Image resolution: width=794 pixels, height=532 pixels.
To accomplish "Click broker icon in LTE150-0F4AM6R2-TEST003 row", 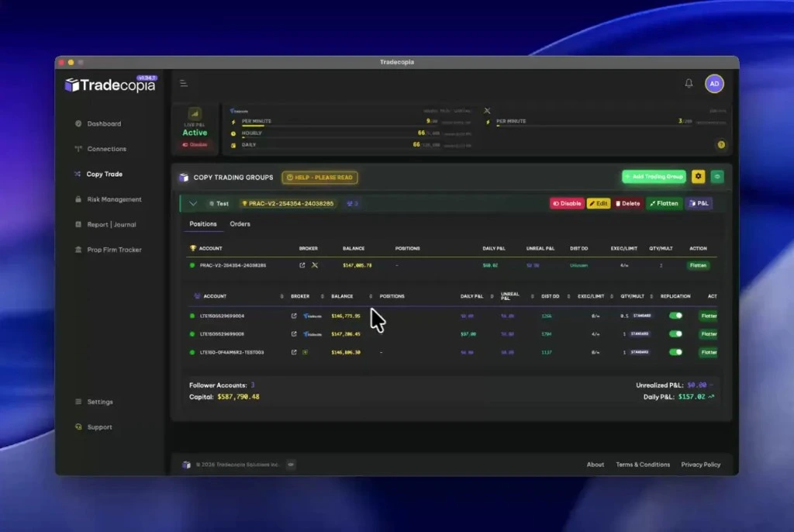I will pos(305,352).
